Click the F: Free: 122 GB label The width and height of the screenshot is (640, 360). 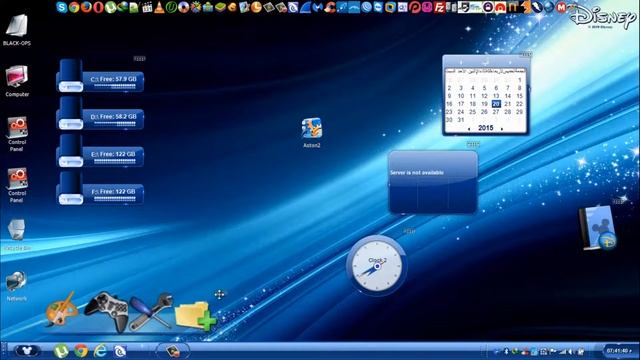pos(113,191)
